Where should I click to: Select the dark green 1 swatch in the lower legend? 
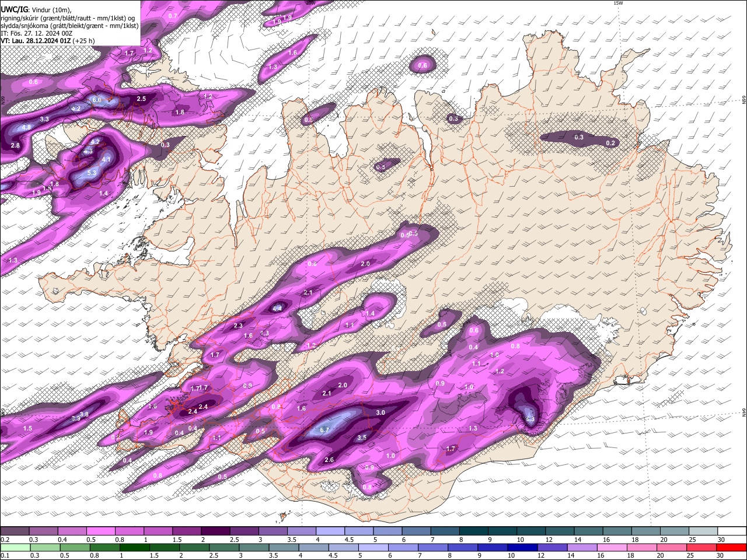coord(134,547)
